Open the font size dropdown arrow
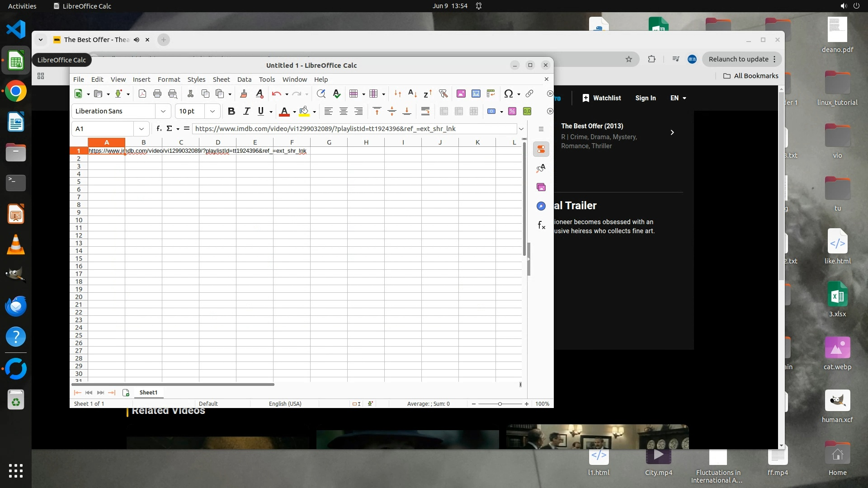Image resolution: width=868 pixels, height=488 pixels. (x=212, y=111)
